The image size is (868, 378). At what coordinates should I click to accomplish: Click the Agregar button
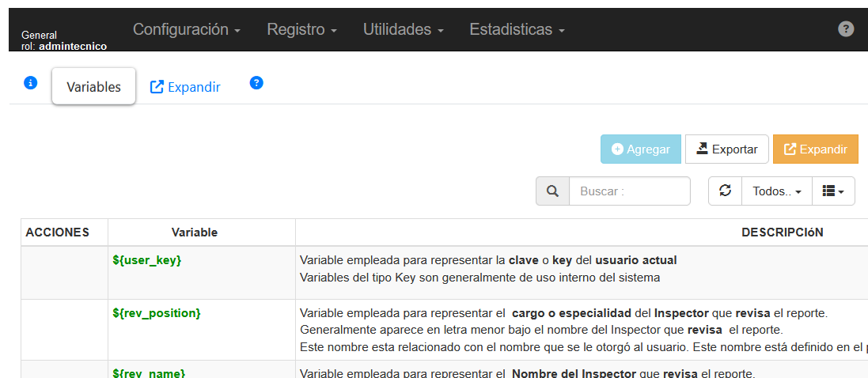coord(640,149)
